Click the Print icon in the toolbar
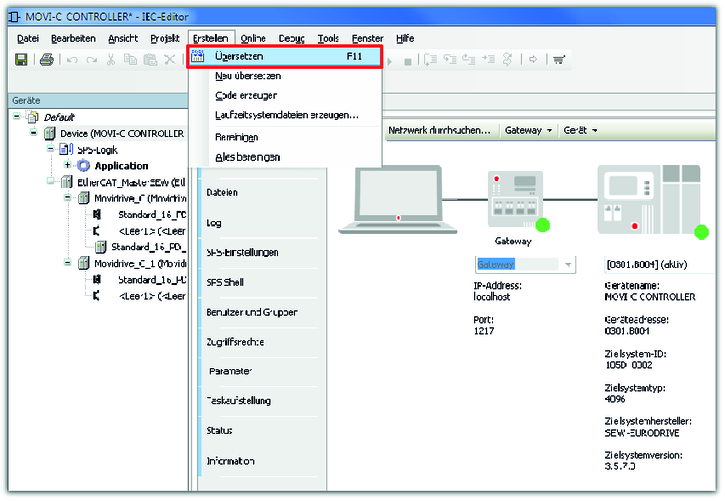The width and height of the screenshot is (725, 501). point(47,60)
